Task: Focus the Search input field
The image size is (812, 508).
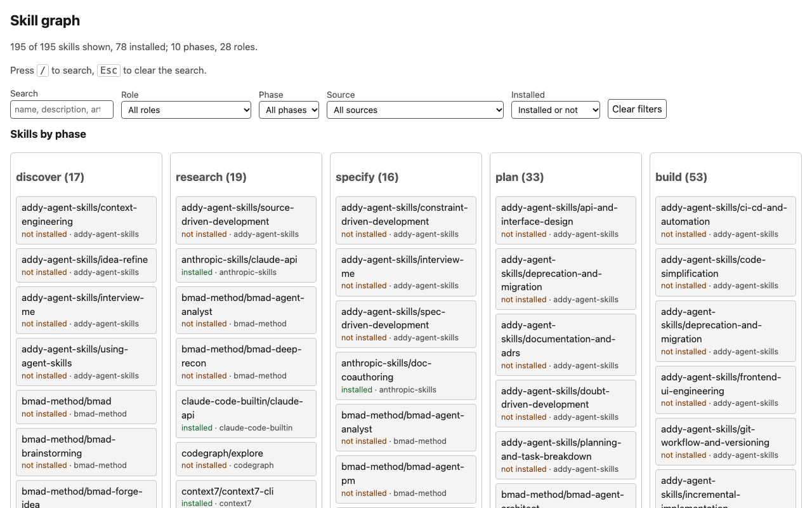Action: point(62,109)
